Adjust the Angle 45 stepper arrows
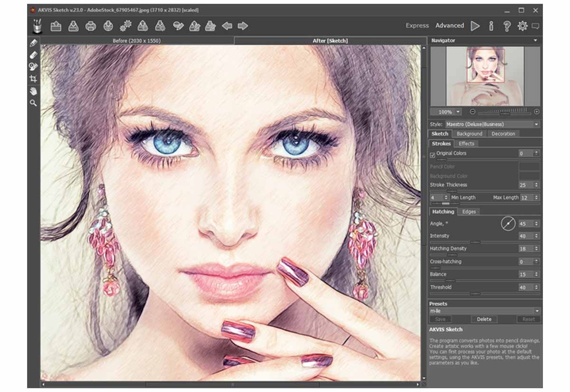The image size is (570, 392). pyautogui.click(x=537, y=224)
